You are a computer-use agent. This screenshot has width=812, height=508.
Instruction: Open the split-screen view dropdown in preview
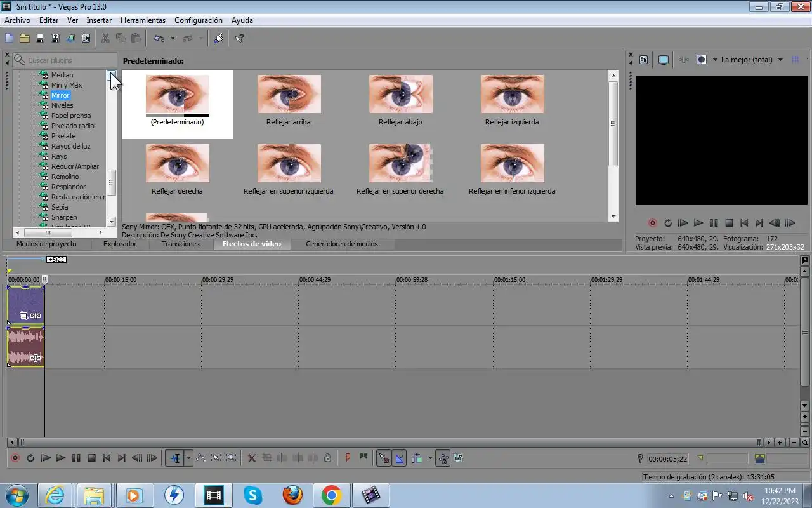[714, 60]
